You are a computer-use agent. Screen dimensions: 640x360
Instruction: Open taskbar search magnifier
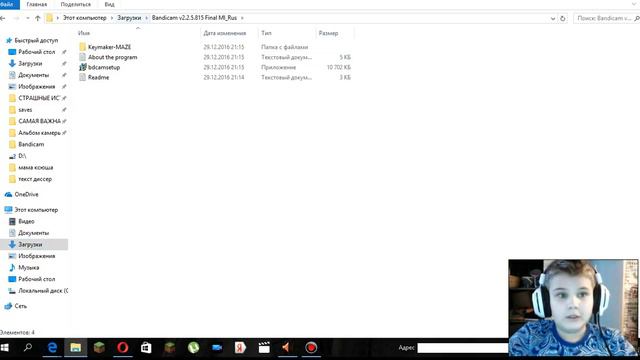tap(28, 348)
